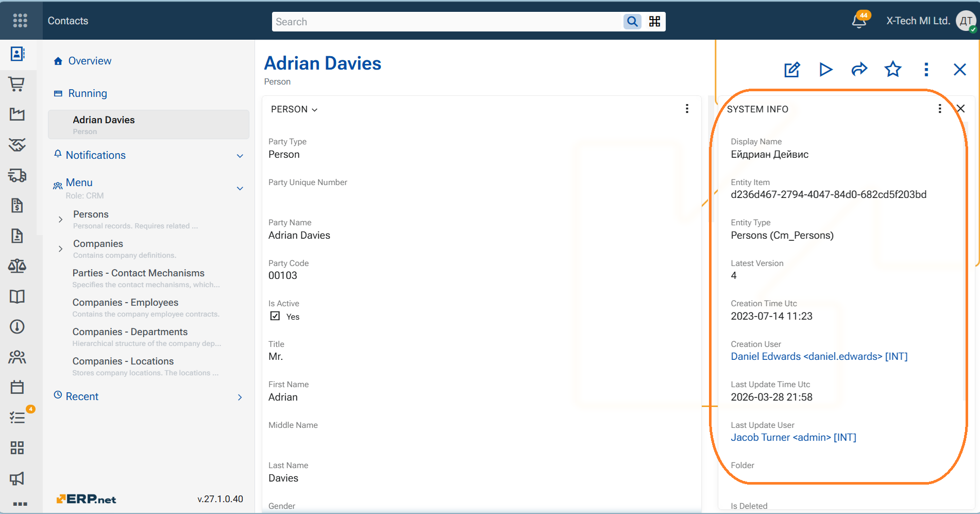Expand the Notifications section chevron

point(240,156)
